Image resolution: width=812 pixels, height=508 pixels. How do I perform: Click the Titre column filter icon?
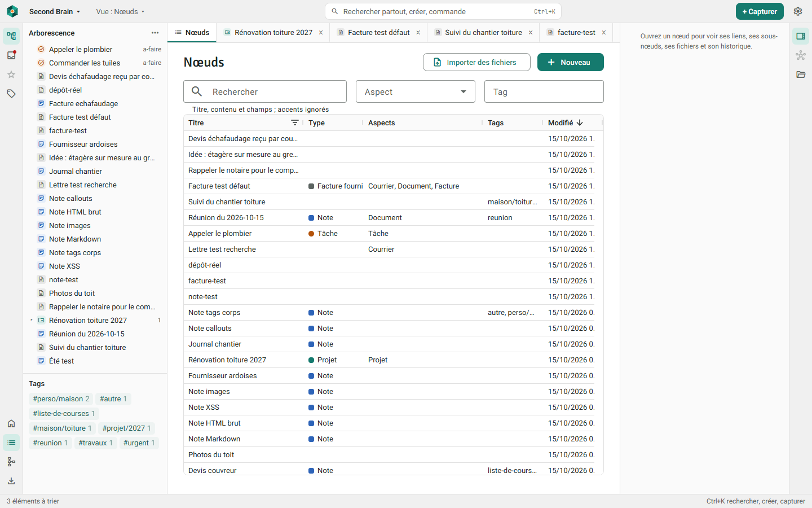(295, 122)
